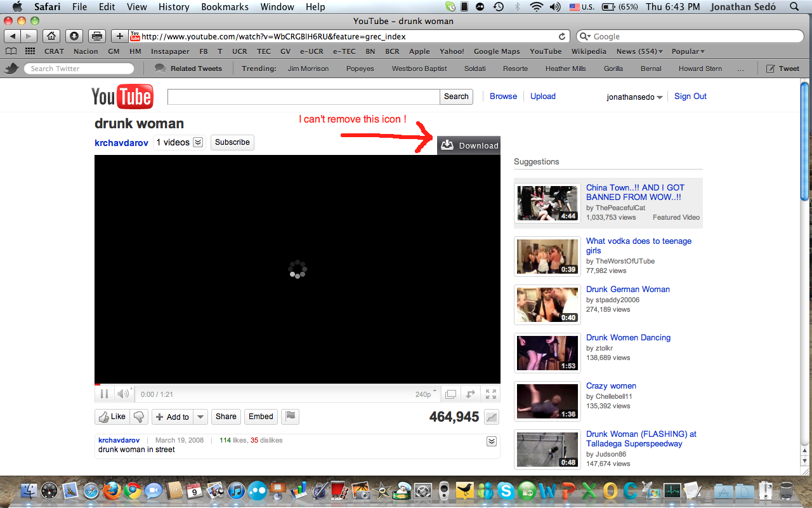812x508 pixels.
Task: Open Drunk German Woman video thumbnail
Action: [547, 305]
